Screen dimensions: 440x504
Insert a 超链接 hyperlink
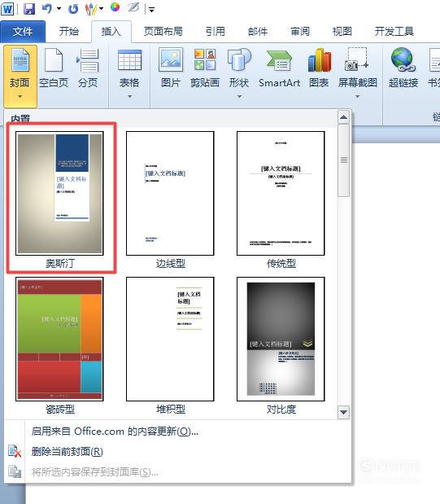tap(403, 68)
